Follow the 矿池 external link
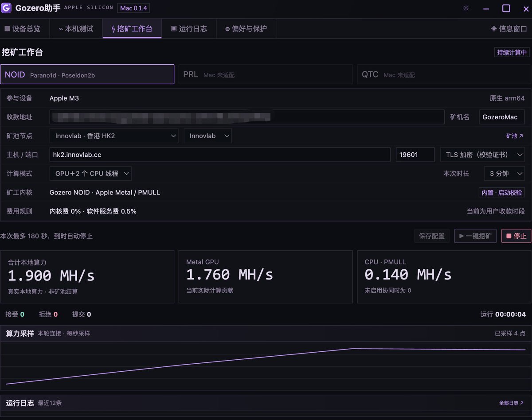Image resolution: width=532 pixels, height=420 pixels. (515, 136)
